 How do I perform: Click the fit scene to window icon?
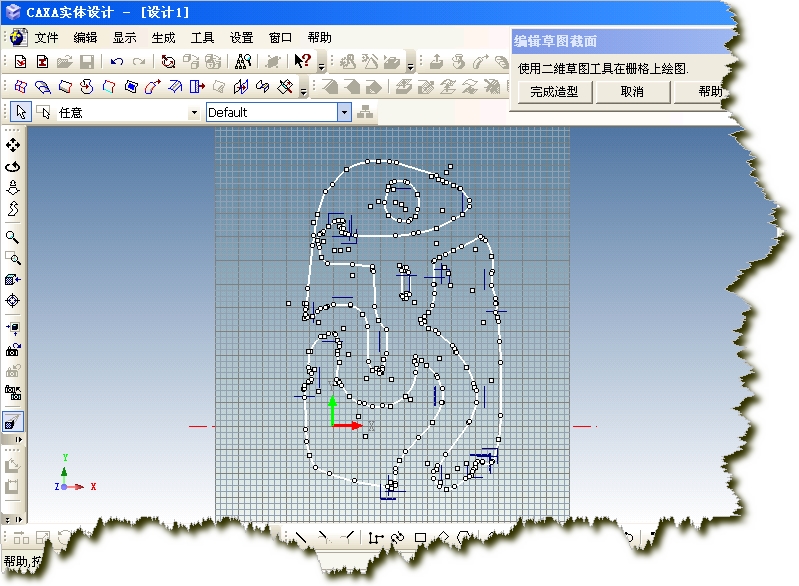13,328
